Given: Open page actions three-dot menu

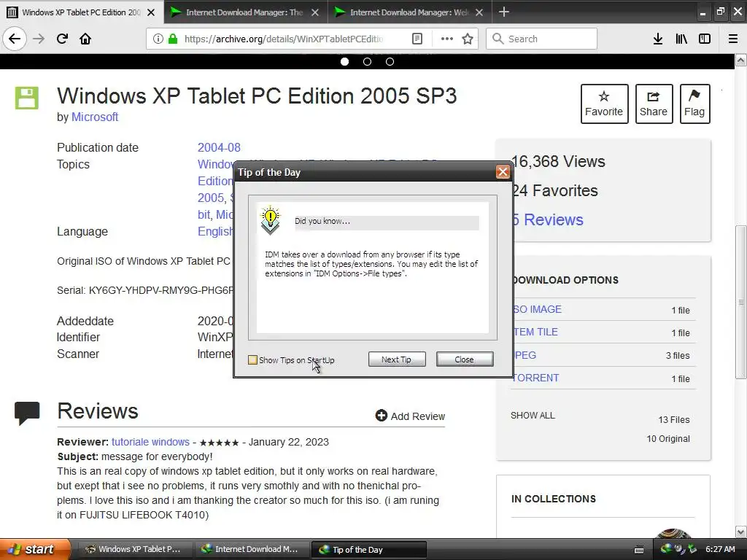Looking at the screenshot, I should coord(447,39).
